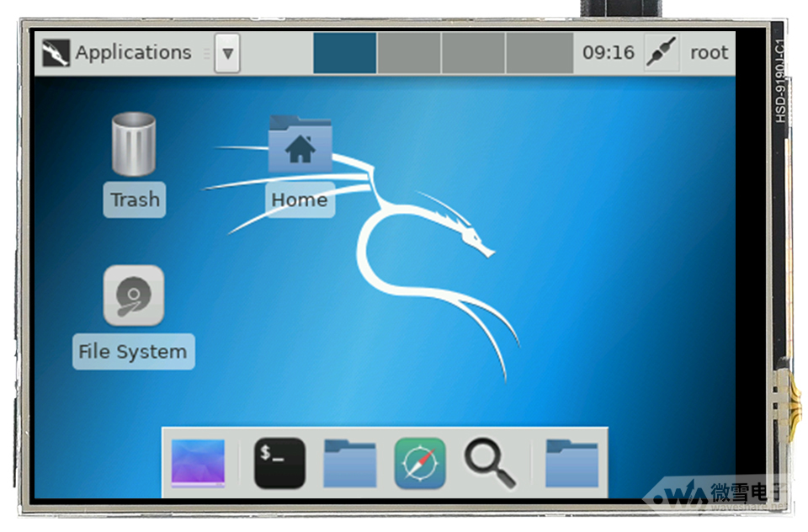Launch the compass web browser icon

point(420,463)
